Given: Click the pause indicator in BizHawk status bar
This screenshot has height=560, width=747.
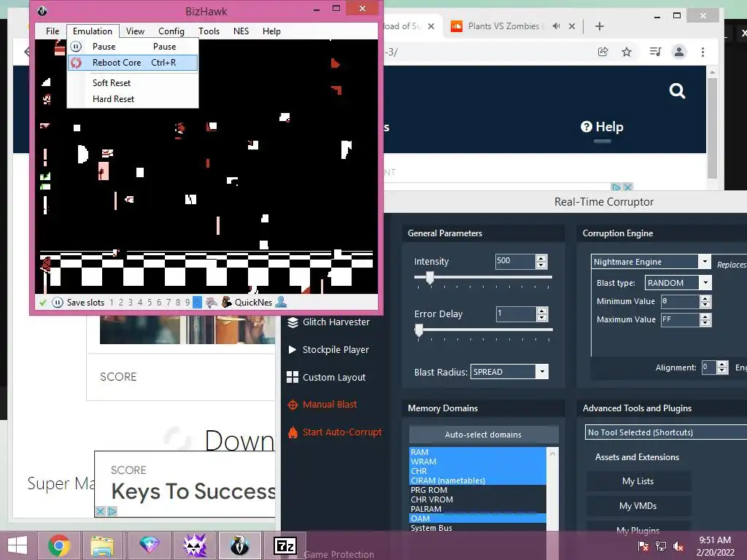Looking at the screenshot, I should click(57, 303).
